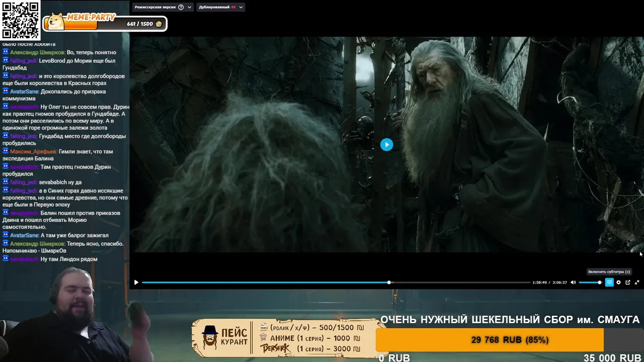Adjust the volume slider
The image size is (644, 362).
[x=590, y=283]
